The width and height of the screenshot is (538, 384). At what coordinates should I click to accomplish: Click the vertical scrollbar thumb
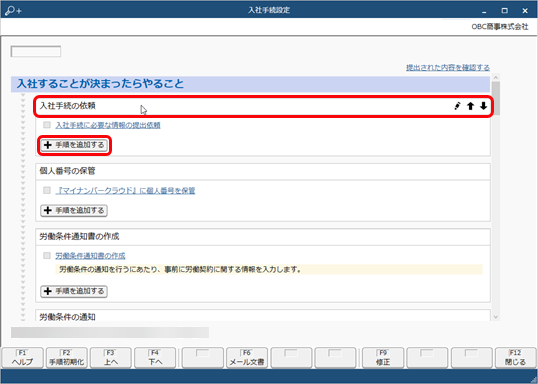pyautogui.click(x=495, y=98)
